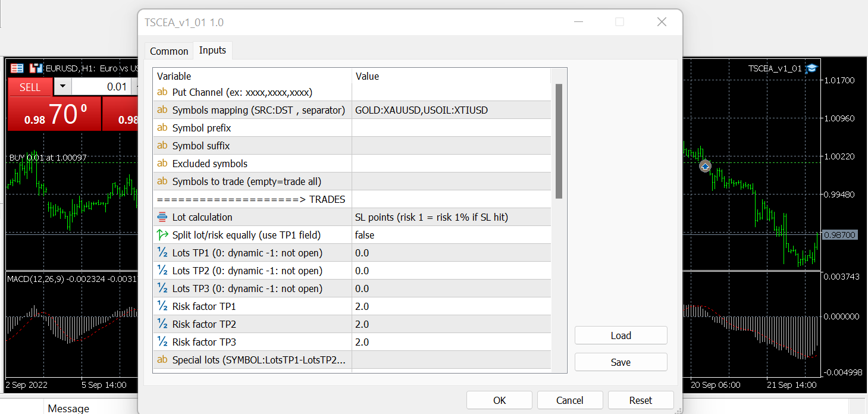Select the Inputs tab
Screen dimensions: 868x414
(x=212, y=51)
